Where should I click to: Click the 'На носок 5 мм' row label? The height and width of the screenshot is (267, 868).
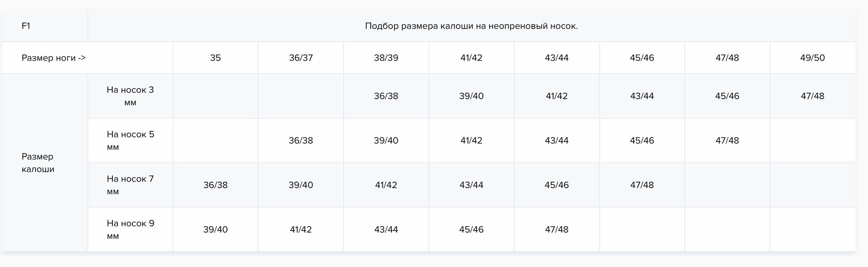130,140
